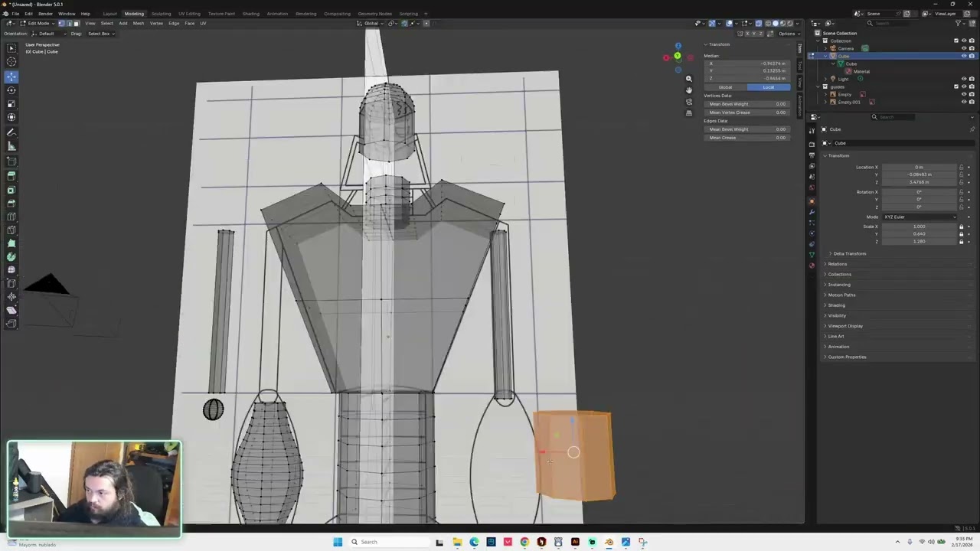Viewport: 980px width, 551px height.
Task: Open the Tool sidebar tab
Action: [799, 65]
